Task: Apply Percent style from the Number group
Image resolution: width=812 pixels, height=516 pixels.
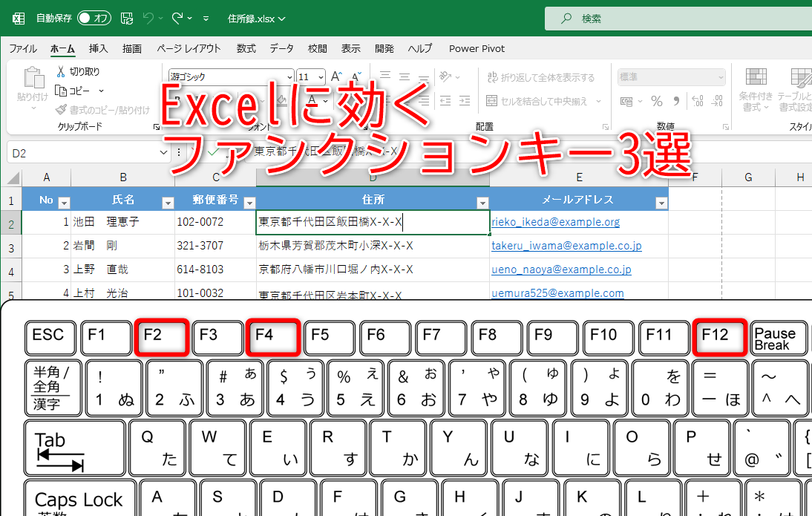Action: [x=657, y=99]
